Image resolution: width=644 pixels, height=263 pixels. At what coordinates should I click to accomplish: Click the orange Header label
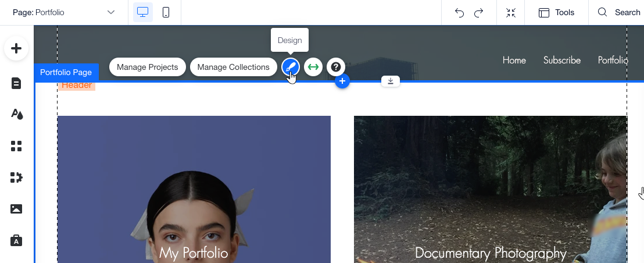click(77, 85)
